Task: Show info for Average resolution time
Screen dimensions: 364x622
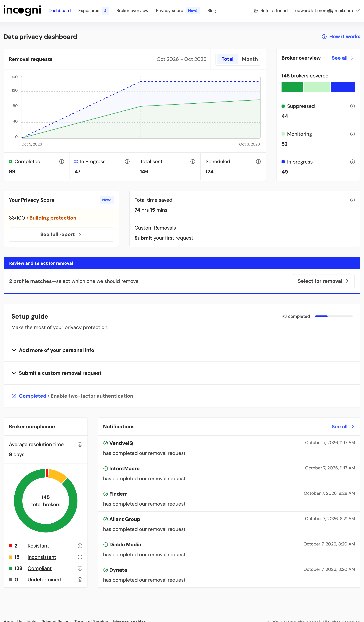Action: [x=80, y=445]
